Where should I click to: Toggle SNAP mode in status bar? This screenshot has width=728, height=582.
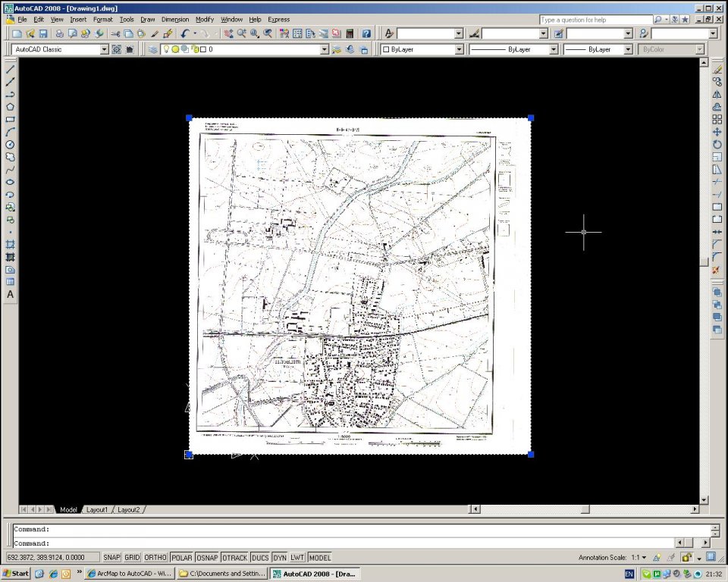(x=111, y=558)
